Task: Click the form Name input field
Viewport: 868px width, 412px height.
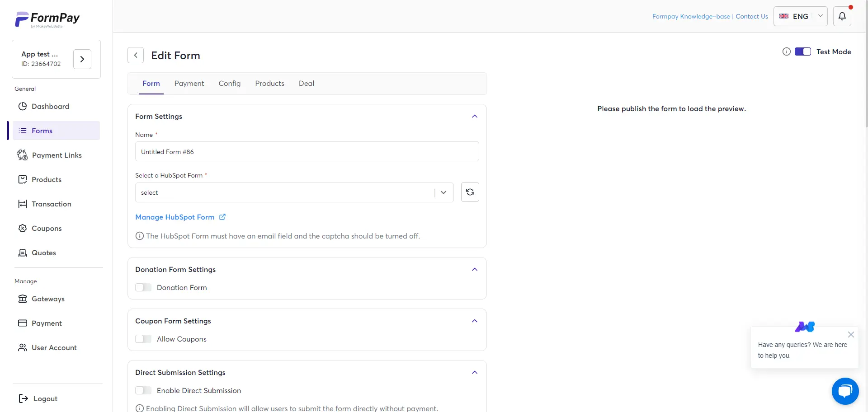Action: click(x=307, y=151)
